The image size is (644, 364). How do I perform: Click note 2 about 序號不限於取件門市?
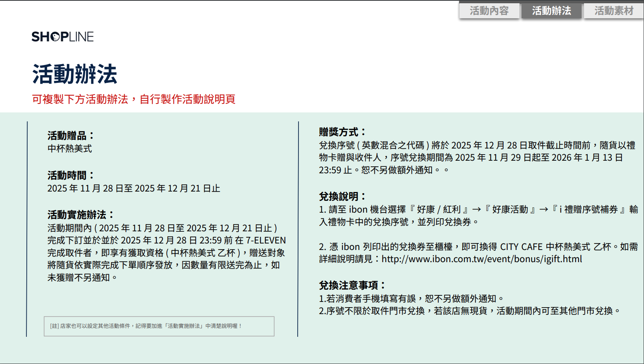469,311
